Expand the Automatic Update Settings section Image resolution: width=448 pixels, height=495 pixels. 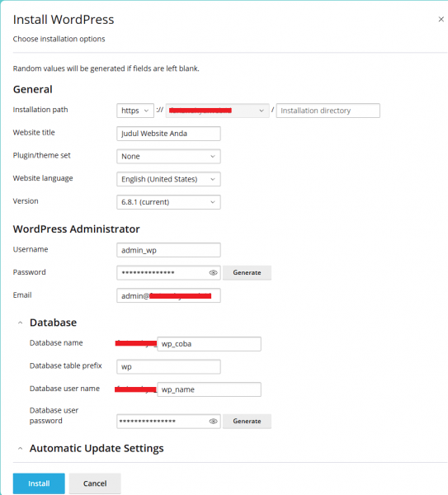tap(20, 448)
